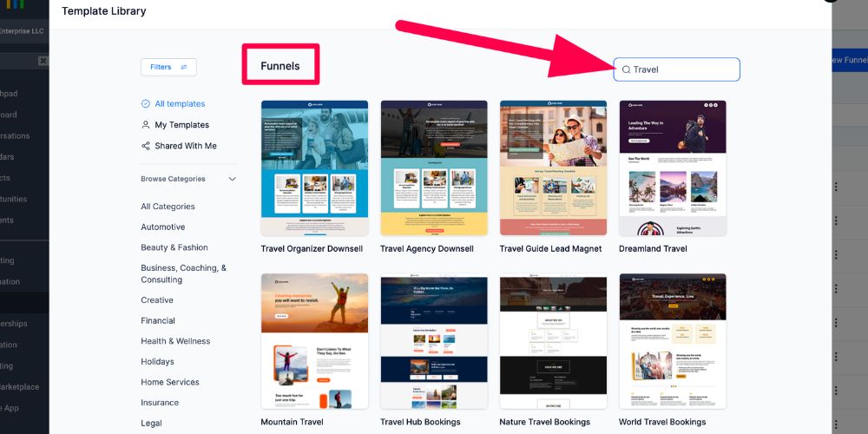The image size is (868, 434).
Task: Click the filter sliders icon
Action: (184, 67)
